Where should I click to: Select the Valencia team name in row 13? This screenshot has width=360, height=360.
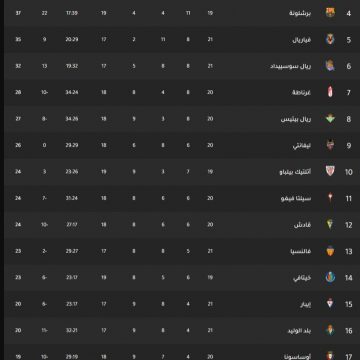pos(301,251)
